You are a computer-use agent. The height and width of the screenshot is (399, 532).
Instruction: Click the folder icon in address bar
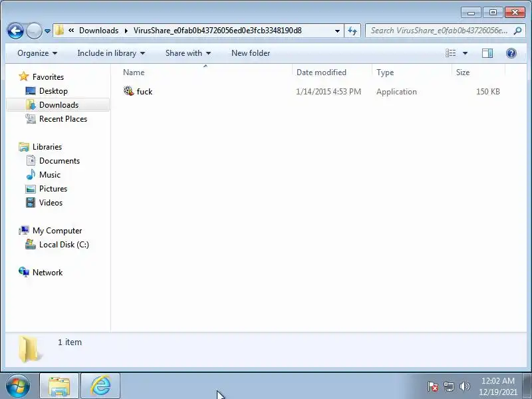click(59, 31)
